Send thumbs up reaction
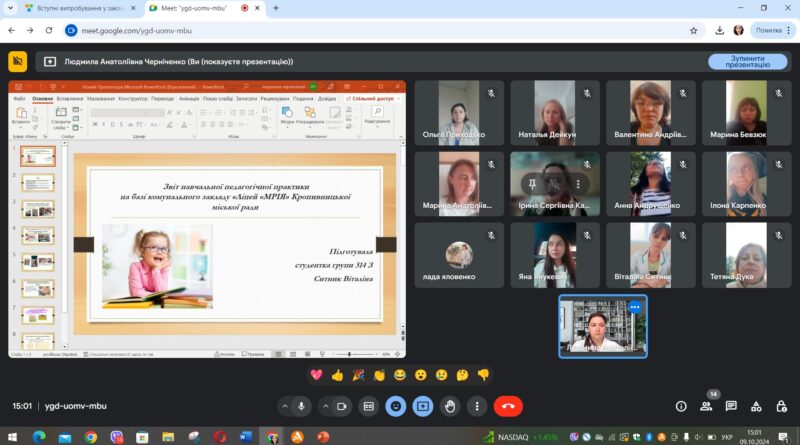800x445 pixels. point(337,376)
